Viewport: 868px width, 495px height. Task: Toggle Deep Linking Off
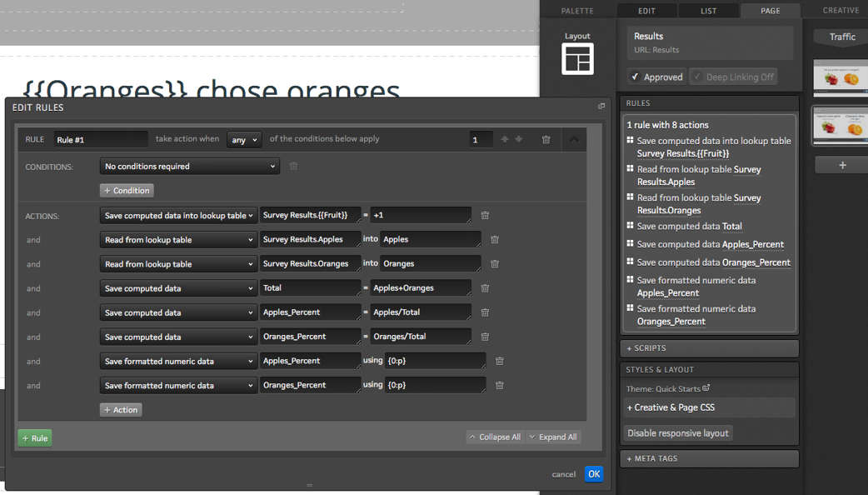tap(734, 77)
